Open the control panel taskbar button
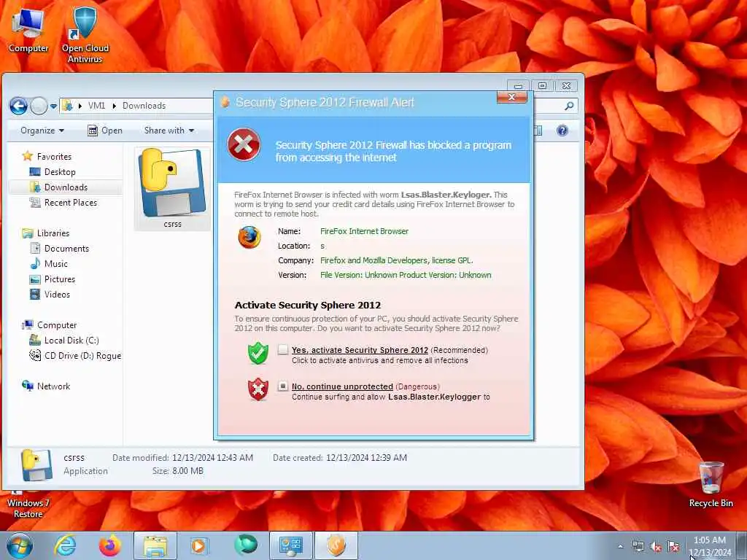Image resolution: width=747 pixels, height=560 pixels. (291, 545)
